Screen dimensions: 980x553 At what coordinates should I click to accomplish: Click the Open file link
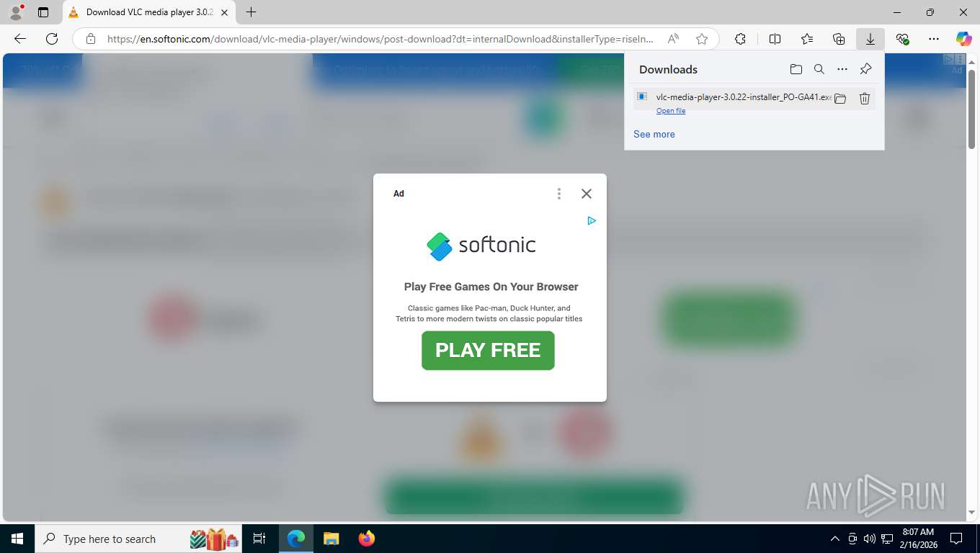tap(671, 111)
